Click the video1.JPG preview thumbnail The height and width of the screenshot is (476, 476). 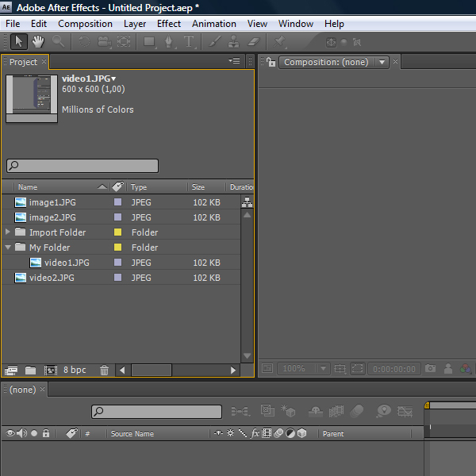click(32, 98)
